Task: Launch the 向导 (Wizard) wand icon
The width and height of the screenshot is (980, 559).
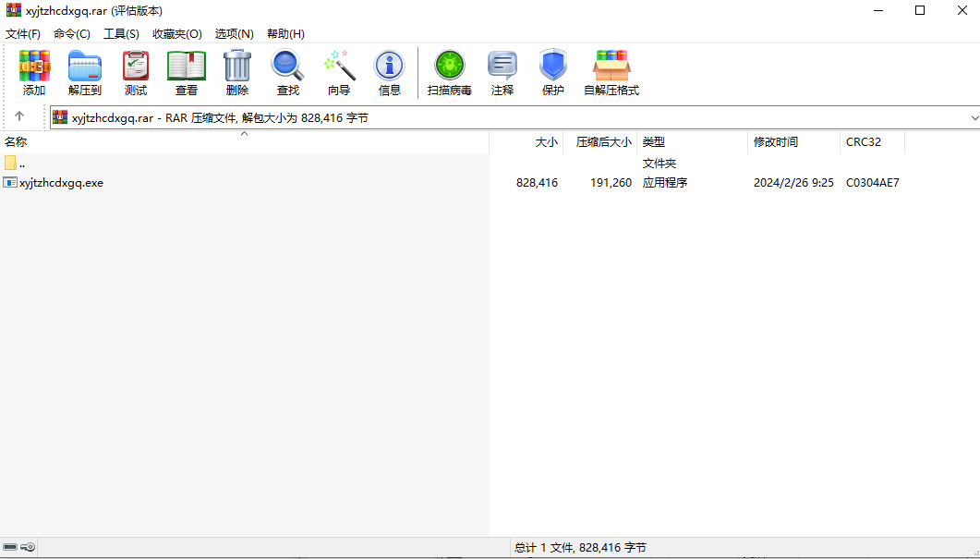Action: pyautogui.click(x=339, y=73)
